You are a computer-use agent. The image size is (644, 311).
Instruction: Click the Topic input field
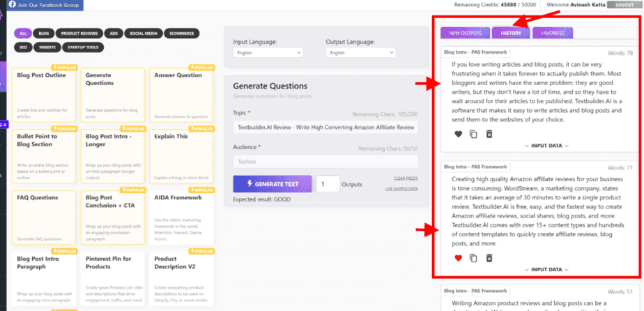tap(325, 128)
